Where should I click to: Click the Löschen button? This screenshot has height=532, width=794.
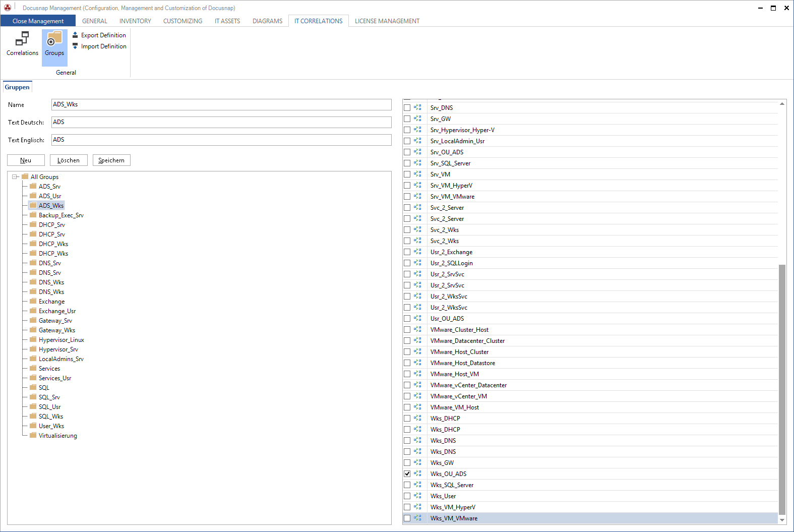pyautogui.click(x=69, y=160)
